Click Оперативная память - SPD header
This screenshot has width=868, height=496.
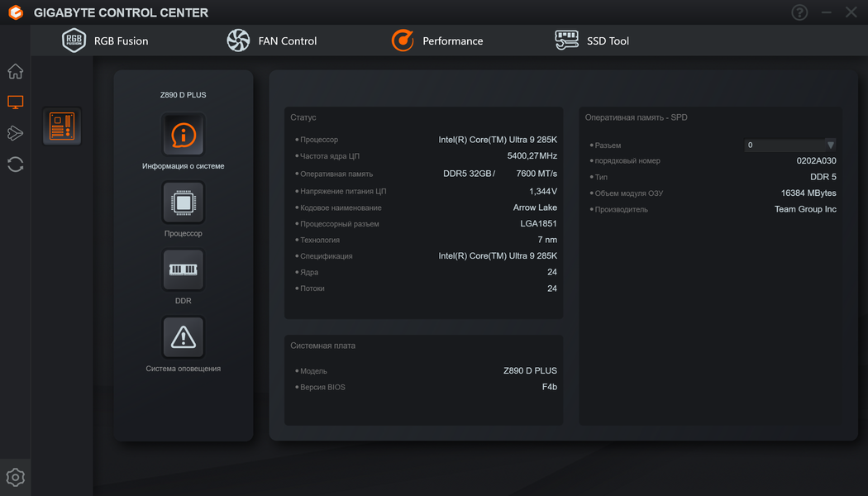[x=636, y=117]
